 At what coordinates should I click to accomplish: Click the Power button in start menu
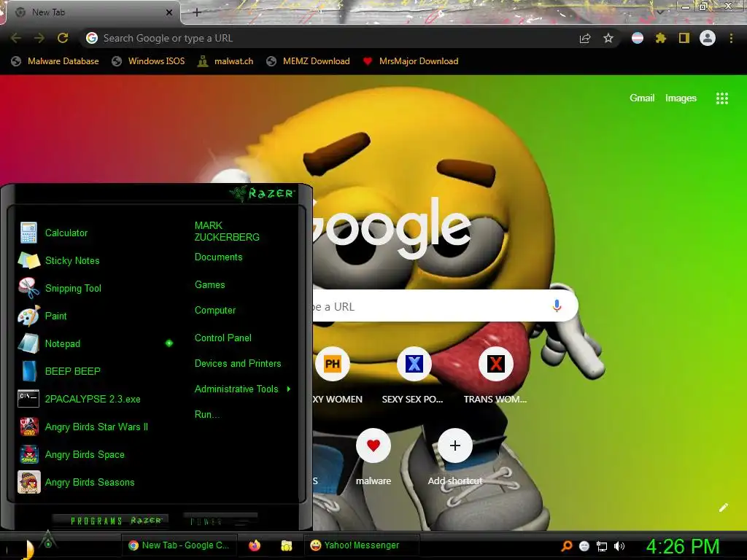click(x=220, y=521)
